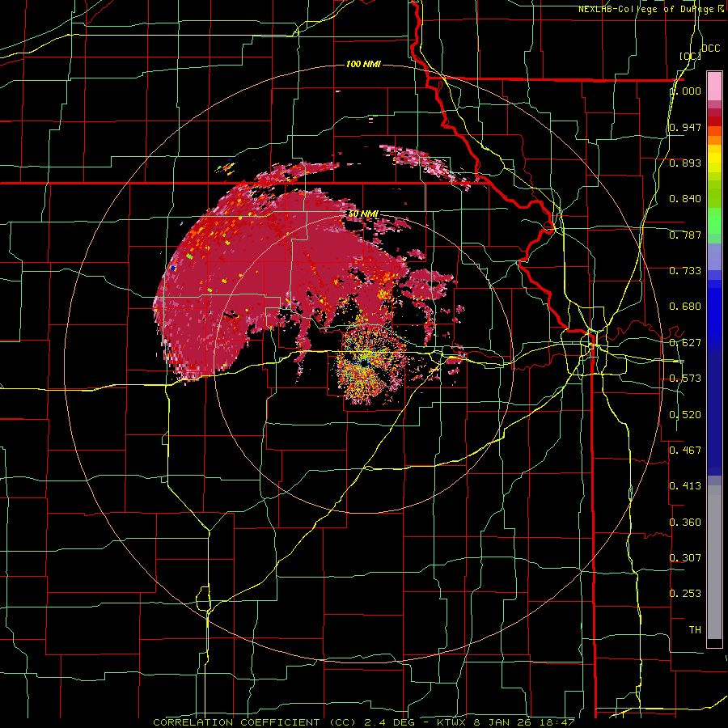Select the 0.947 scale value

tap(685, 127)
